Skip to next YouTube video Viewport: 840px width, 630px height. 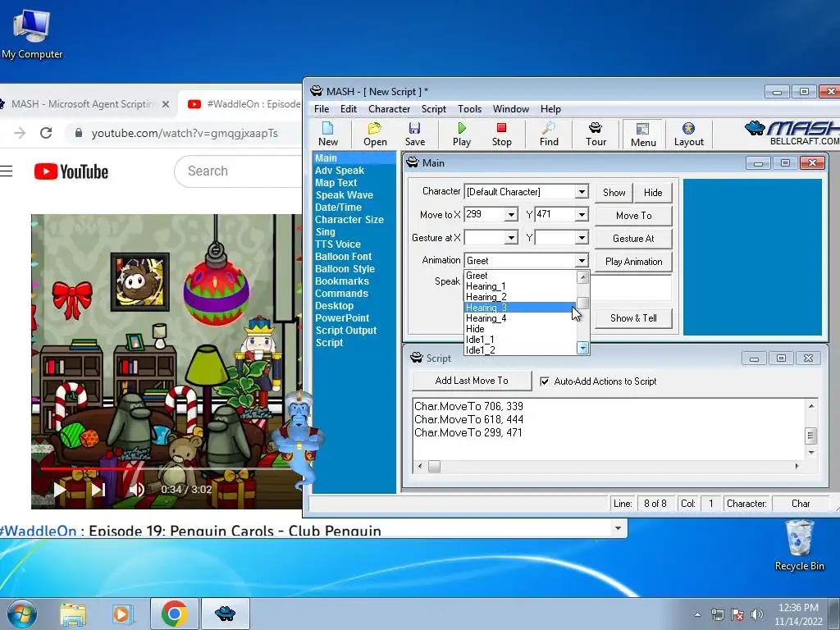pyautogui.click(x=98, y=489)
